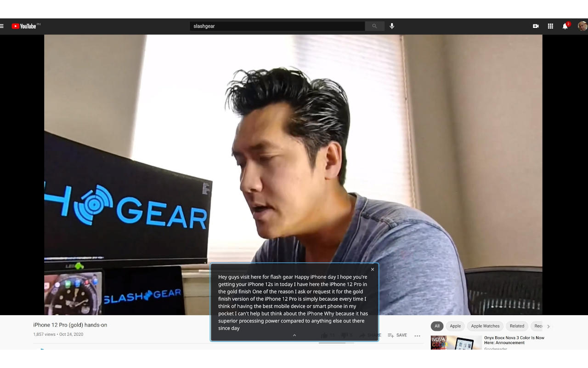The width and height of the screenshot is (588, 368).
Task: Open the YouTube apps grid icon
Action: 550,26
